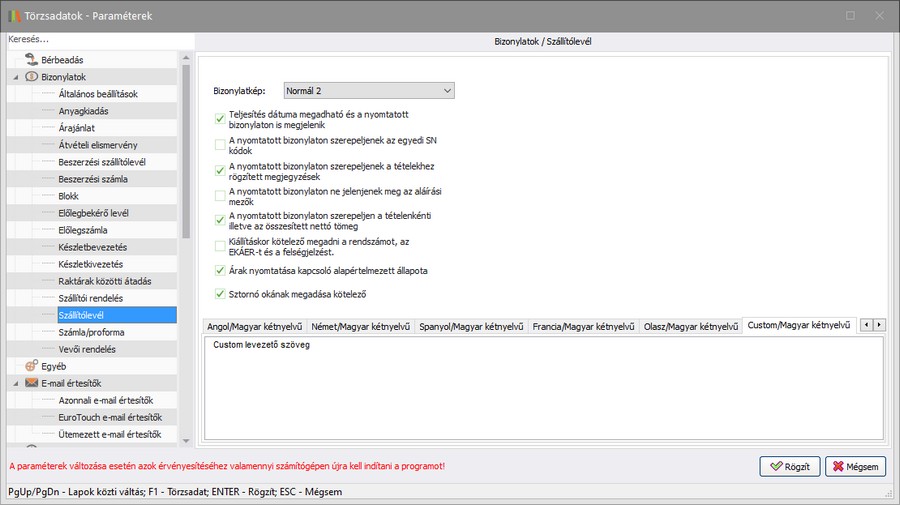Switch to the Angol/Magyar kétnyelvű tab

coord(254,327)
